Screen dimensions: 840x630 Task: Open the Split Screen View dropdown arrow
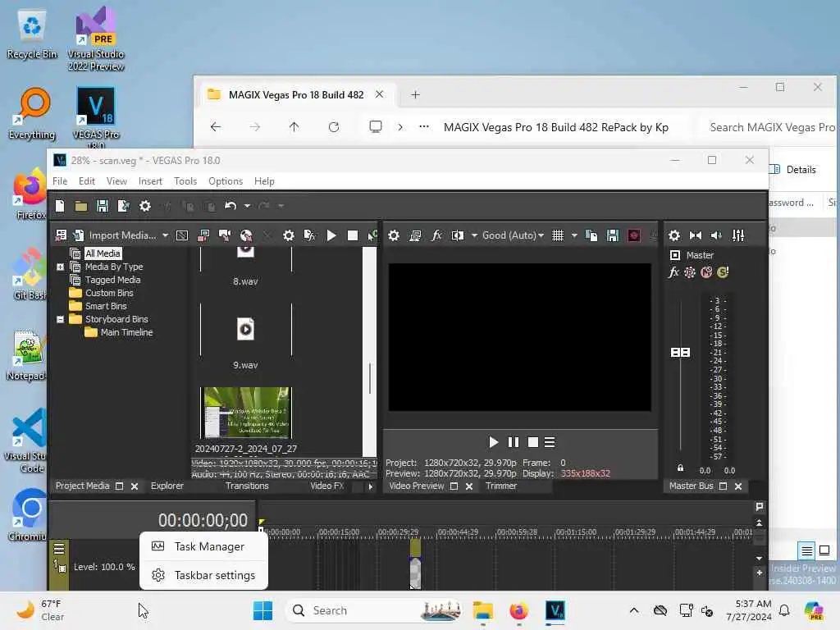point(474,235)
